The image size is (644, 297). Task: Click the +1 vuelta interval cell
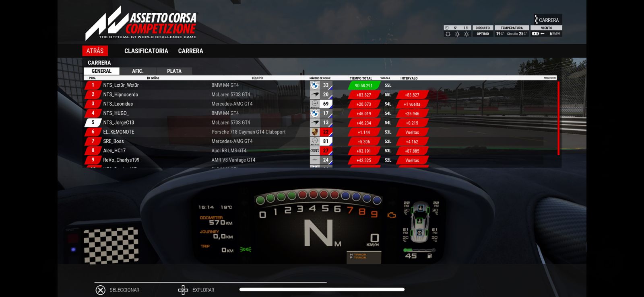(x=412, y=104)
